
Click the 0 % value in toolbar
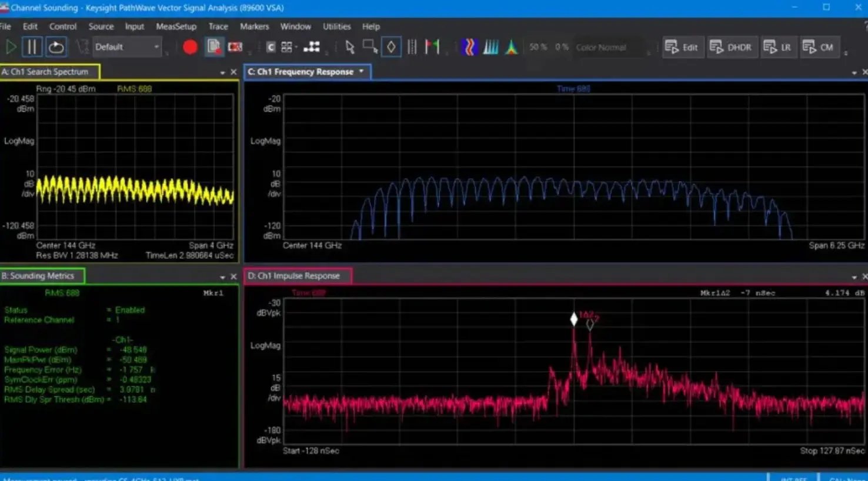[x=562, y=47]
